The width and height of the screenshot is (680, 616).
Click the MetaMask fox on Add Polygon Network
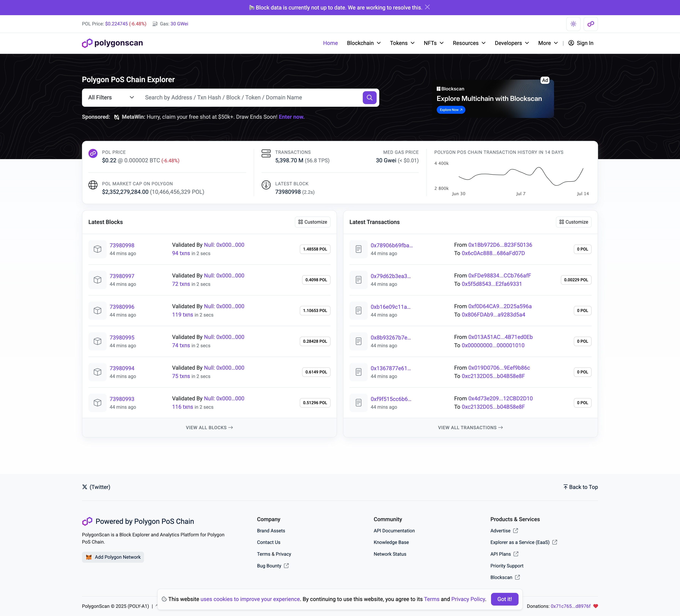click(89, 557)
